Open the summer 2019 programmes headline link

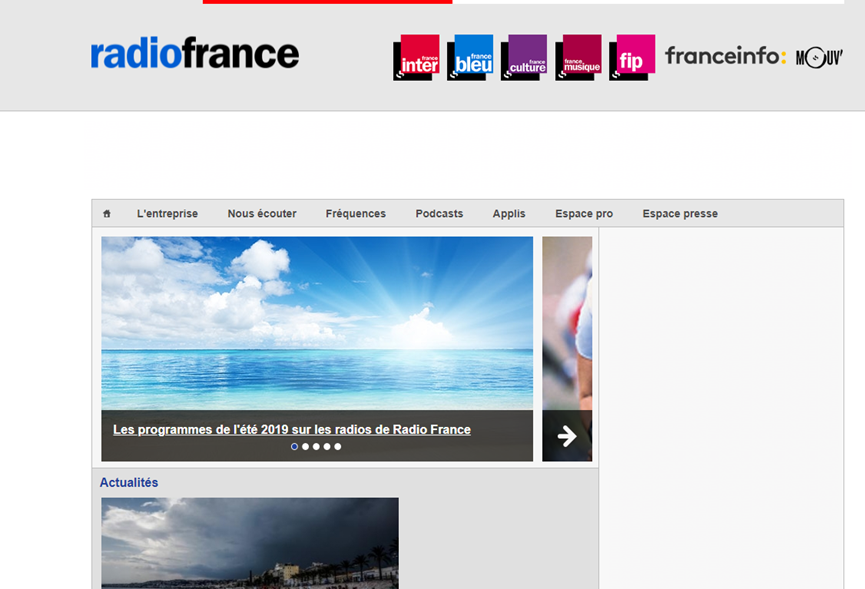[292, 430]
